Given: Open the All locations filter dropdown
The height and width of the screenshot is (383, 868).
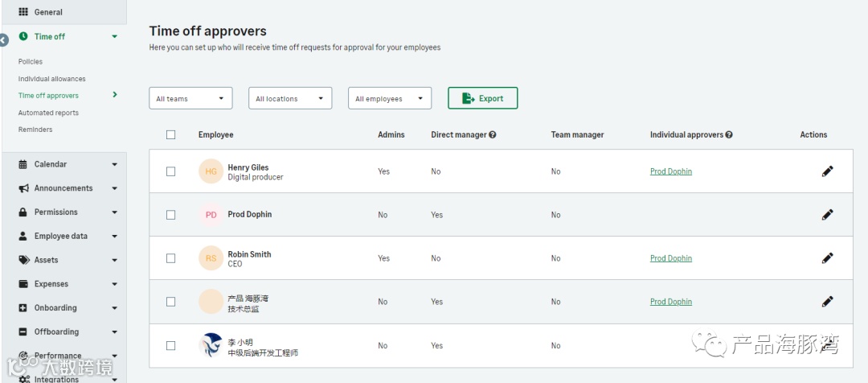Looking at the screenshot, I should 290,98.
